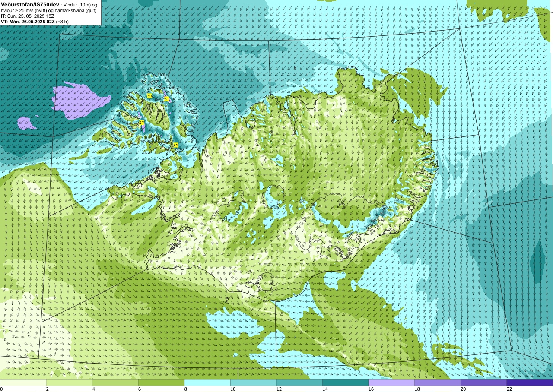Pick the 18–20 m/s purple legend swatch

(438, 383)
